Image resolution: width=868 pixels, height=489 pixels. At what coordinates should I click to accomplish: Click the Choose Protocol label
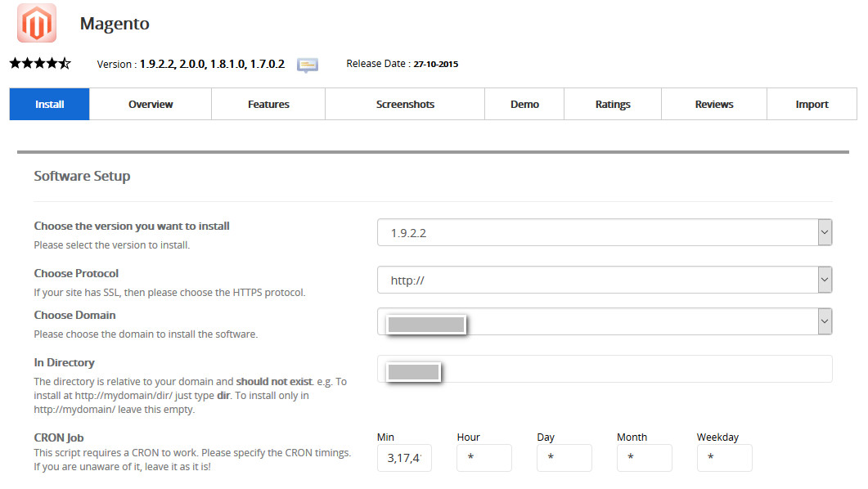coord(76,273)
